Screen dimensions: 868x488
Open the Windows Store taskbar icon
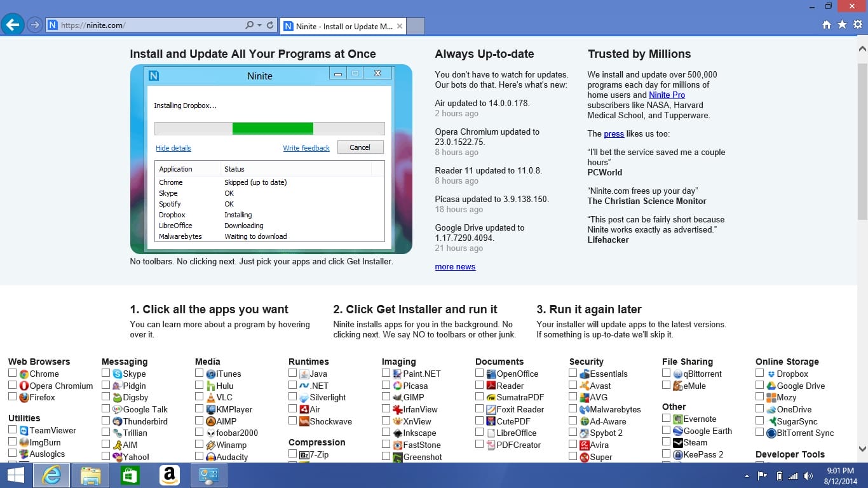pos(130,475)
